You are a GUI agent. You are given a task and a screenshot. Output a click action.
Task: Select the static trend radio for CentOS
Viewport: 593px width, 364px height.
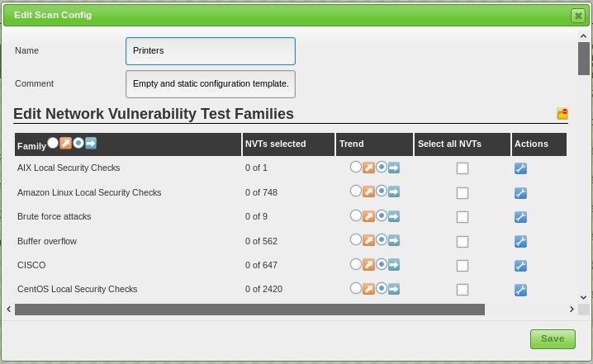[382, 288]
